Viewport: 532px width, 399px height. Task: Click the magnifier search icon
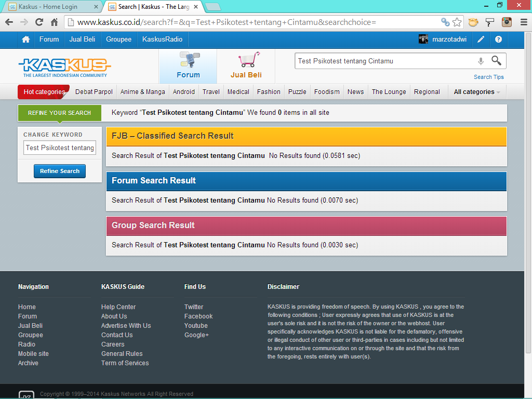point(496,61)
